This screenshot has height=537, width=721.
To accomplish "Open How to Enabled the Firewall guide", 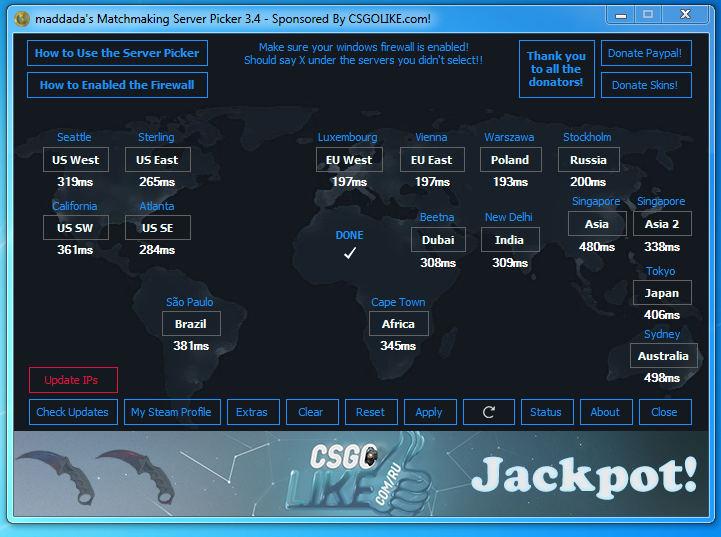I will click(117, 85).
